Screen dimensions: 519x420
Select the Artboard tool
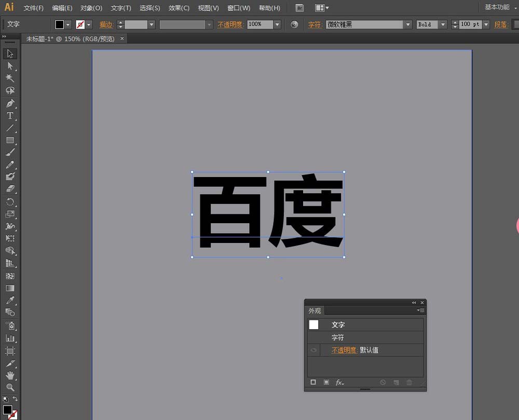[10, 350]
